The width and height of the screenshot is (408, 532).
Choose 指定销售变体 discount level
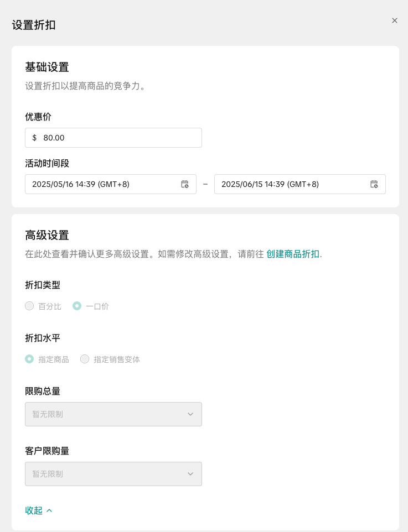click(85, 359)
